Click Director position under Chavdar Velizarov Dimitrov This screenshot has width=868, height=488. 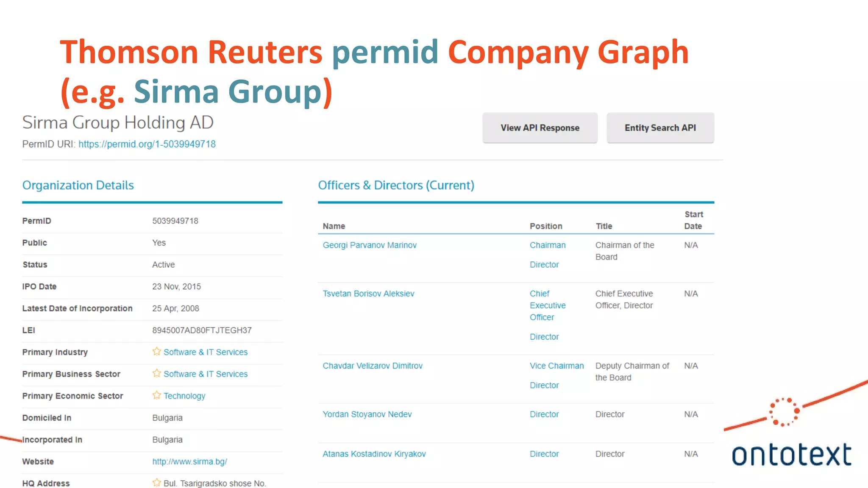544,385
